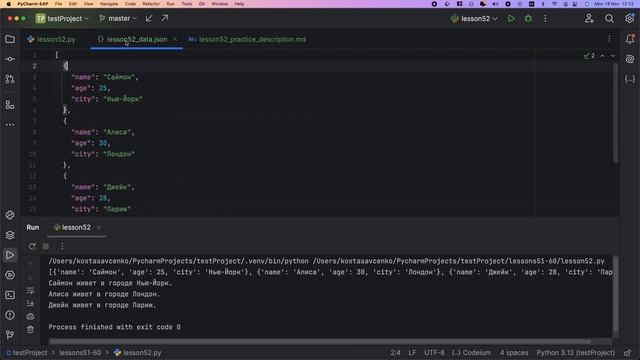Open the Run tool window icon in sidebar
This screenshot has height=360, width=640.
coord(10,255)
